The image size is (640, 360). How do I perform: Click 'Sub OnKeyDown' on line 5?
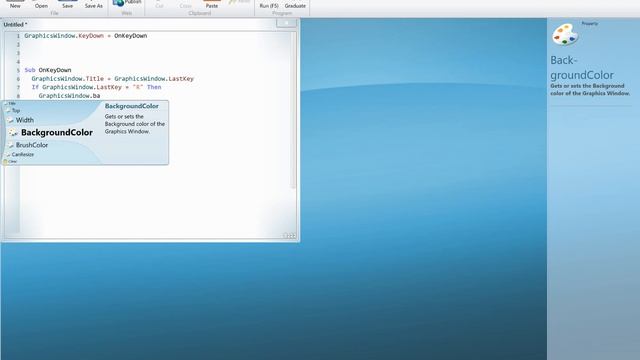tap(48, 70)
